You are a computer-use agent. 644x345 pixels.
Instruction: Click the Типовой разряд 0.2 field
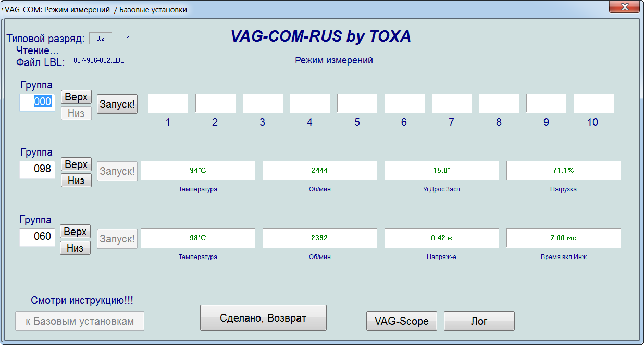pos(101,39)
